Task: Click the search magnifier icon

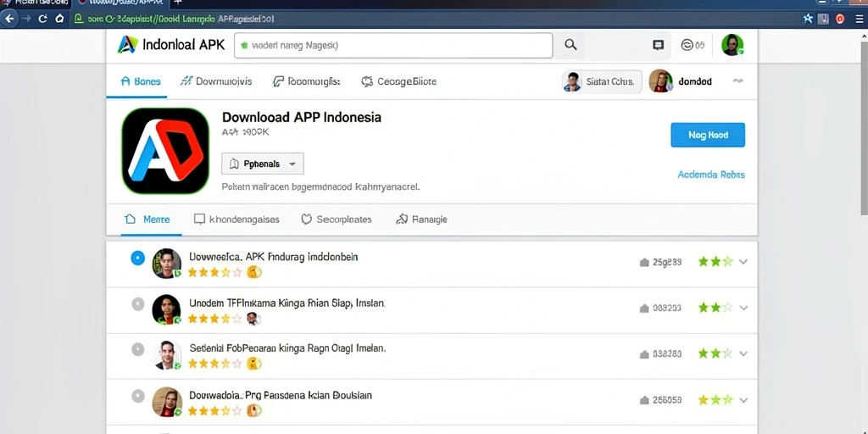Action: (x=570, y=46)
